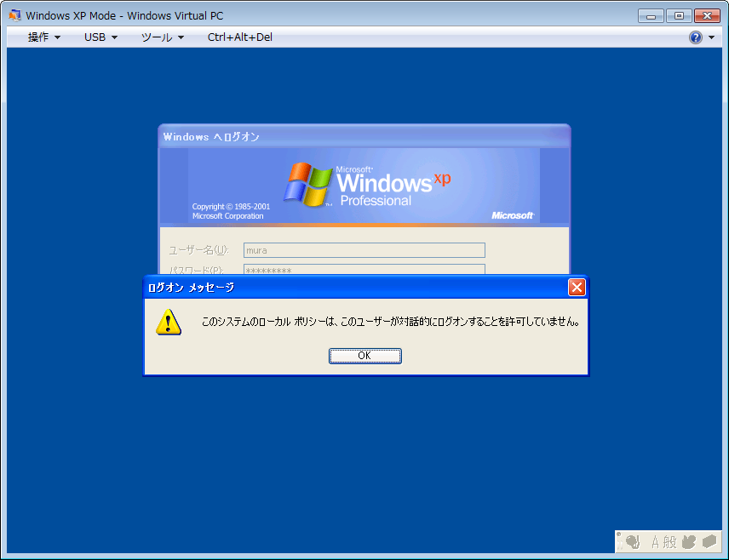The width and height of the screenshot is (729, 560).
Task: Click the パスワード field with asterisks
Action: pos(364,269)
